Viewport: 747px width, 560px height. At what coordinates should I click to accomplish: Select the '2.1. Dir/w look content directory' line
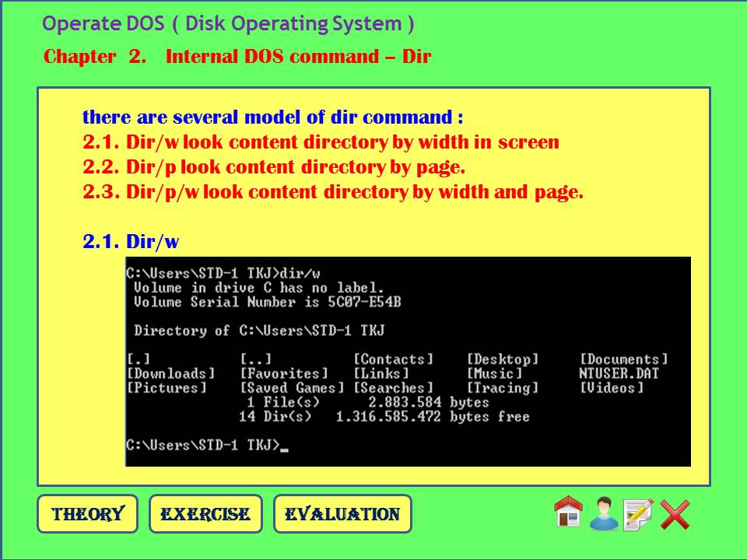(x=321, y=142)
